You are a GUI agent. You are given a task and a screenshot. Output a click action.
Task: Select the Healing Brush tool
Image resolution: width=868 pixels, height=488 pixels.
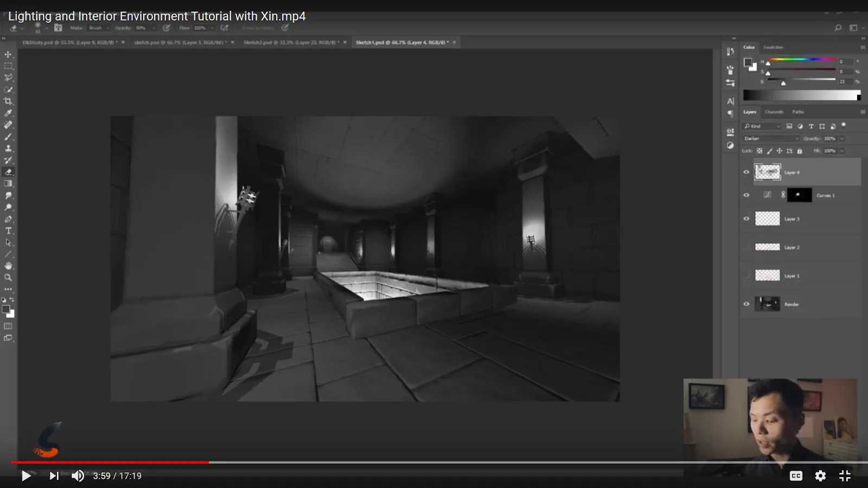click(8, 125)
